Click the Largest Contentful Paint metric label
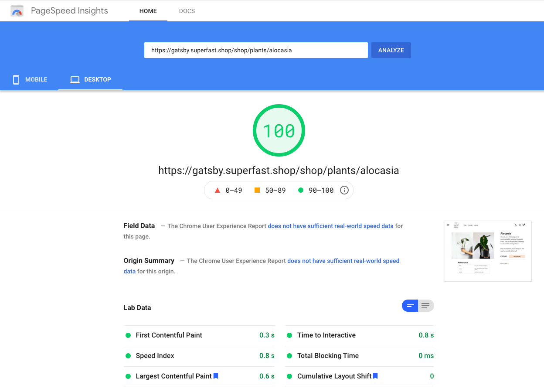The height and width of the screenshot is (392, 544). tap(173, 376)
